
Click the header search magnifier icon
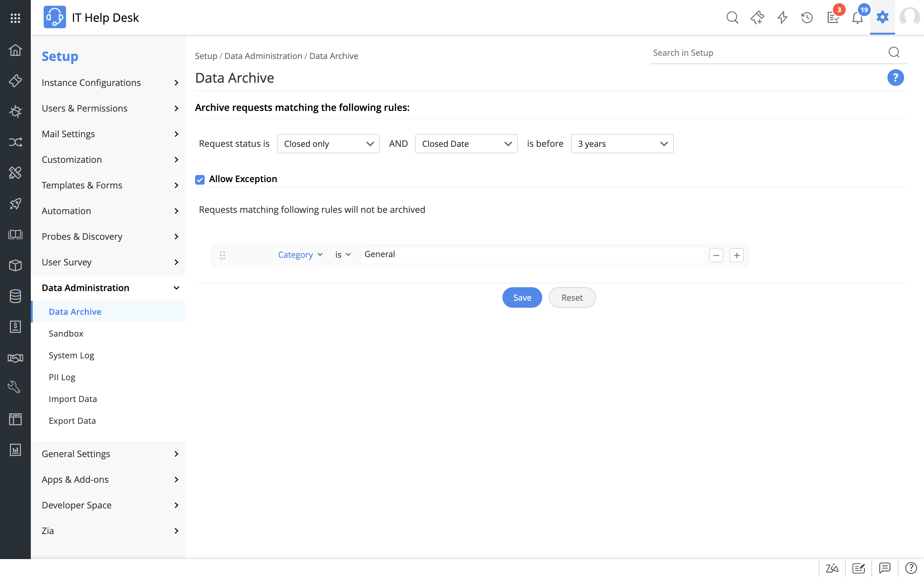click(732, 18)
